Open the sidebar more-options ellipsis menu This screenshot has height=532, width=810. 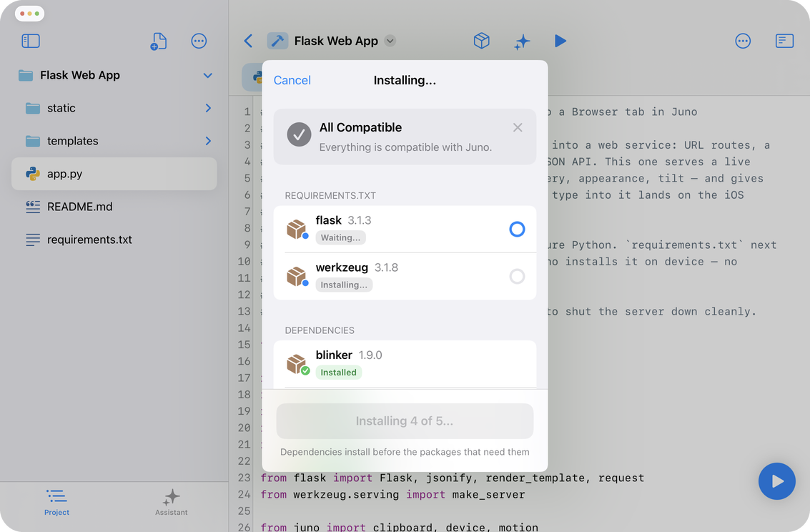[199, 41]
